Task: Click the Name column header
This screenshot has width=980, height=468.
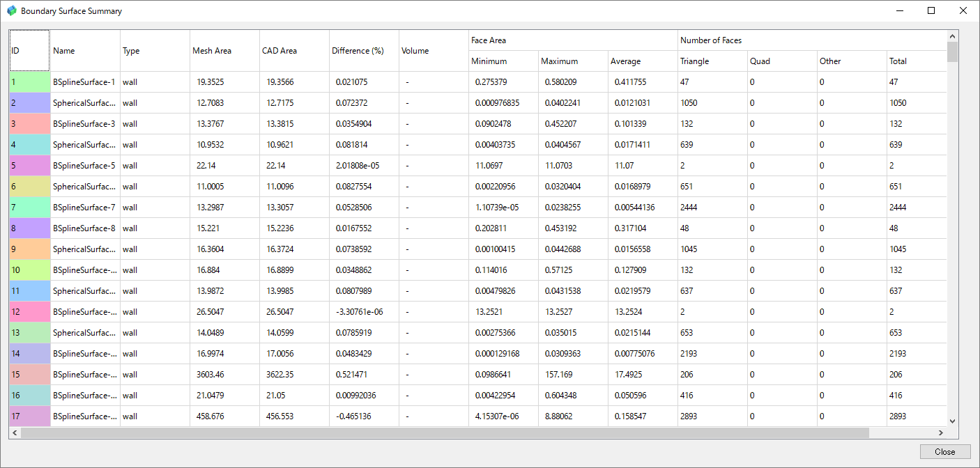Action: click(85, 51)
